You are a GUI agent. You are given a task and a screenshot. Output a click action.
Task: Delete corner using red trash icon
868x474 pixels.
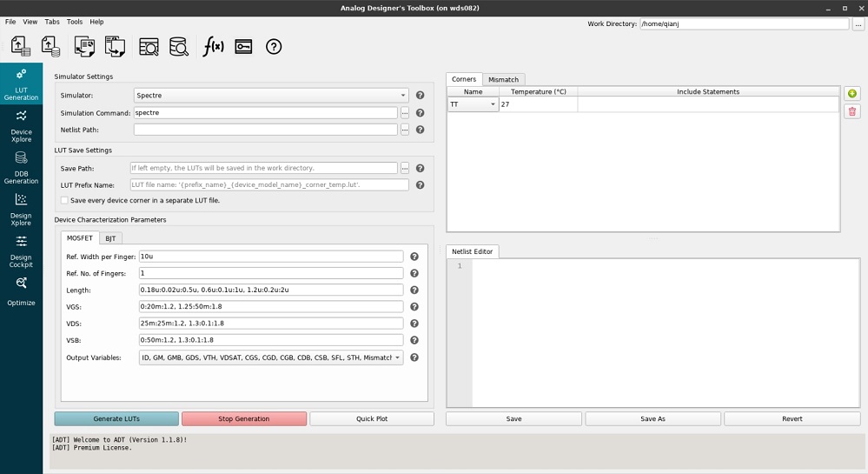852,111
